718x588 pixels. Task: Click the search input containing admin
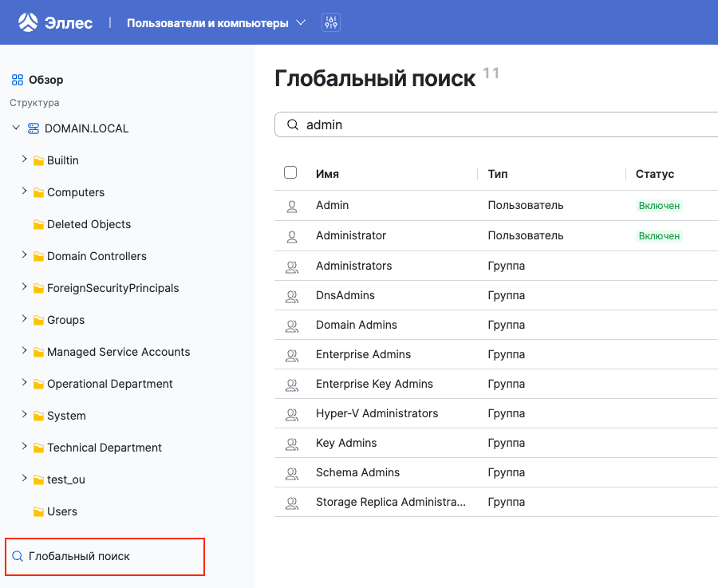(x=496, y=124)
